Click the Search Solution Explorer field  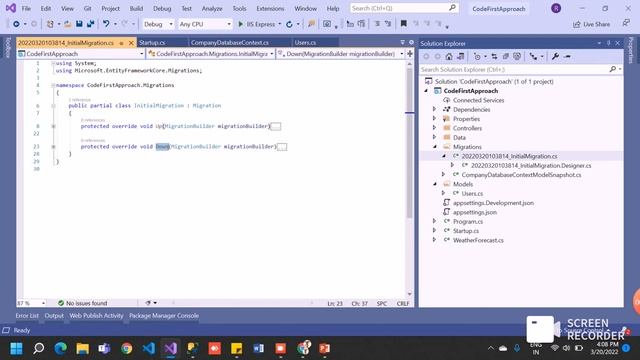515,70
